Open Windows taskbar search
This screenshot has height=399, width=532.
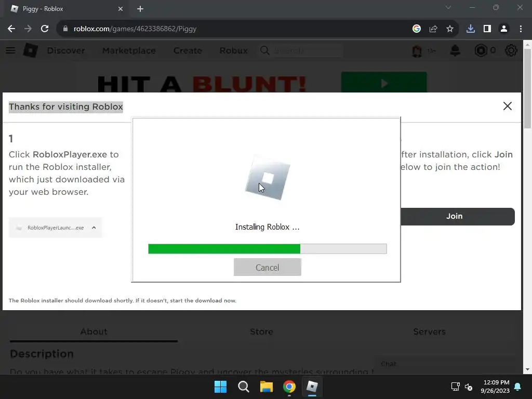click(x=244, y=387)
